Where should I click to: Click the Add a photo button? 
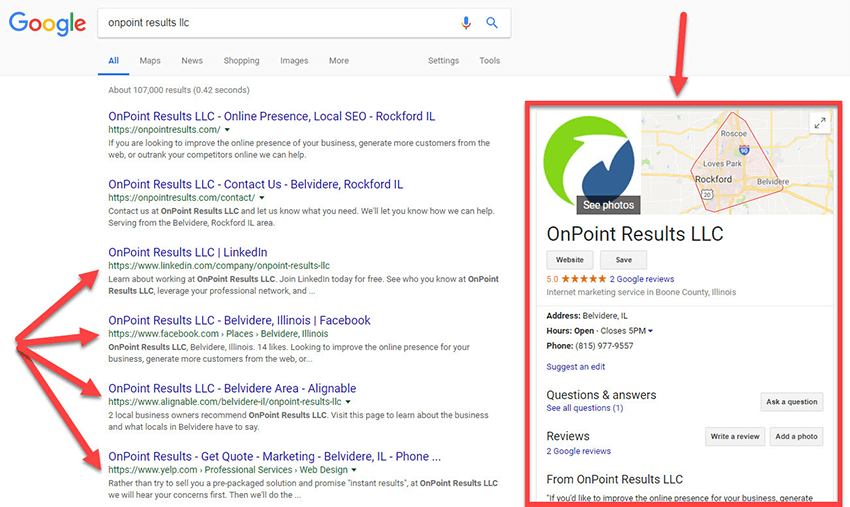point(796,437)
